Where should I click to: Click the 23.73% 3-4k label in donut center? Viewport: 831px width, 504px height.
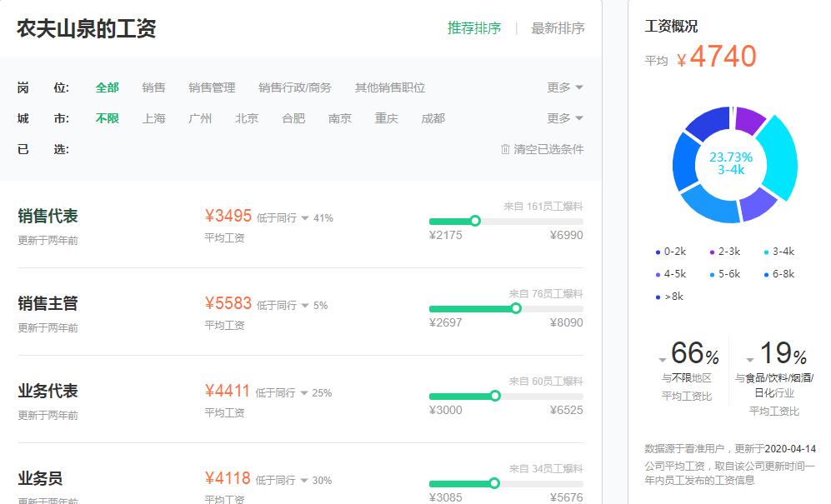pyautogui.click(x=731, y=163)
